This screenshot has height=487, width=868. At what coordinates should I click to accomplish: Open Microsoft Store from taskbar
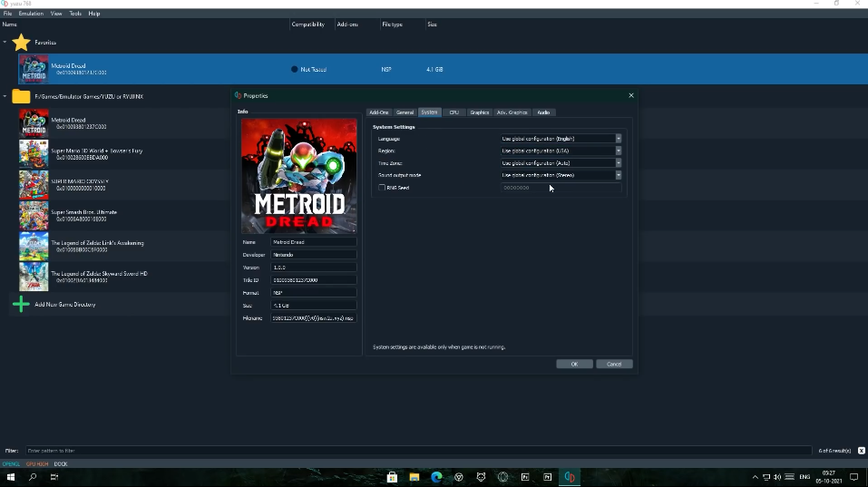pos(392,477)
